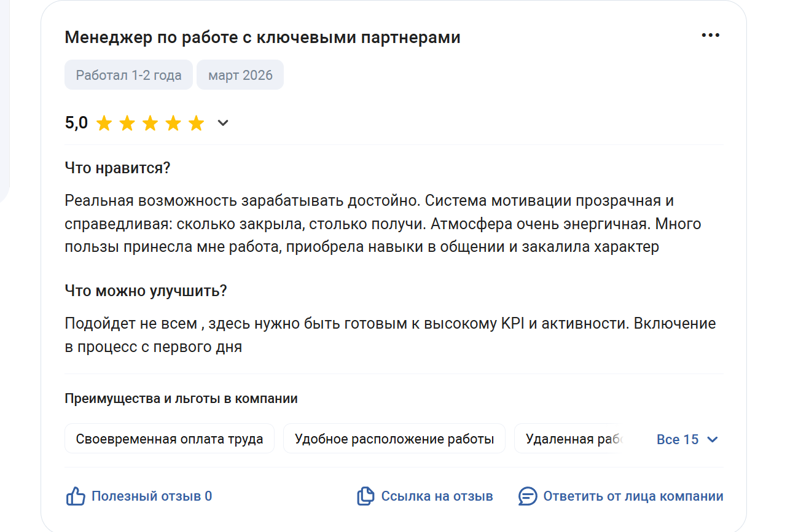Open the three-dot review options menu
This screenshot has height=532, width=809.
pyautogui.click(x=710, y=36)
